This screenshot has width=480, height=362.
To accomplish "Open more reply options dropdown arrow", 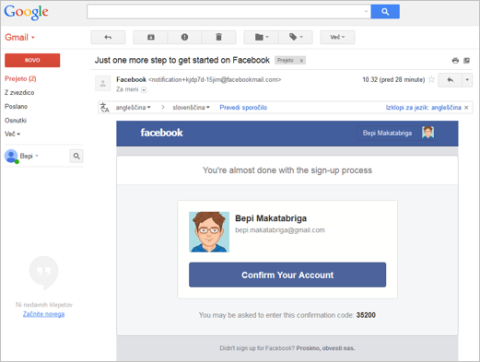I will (467, 80).
